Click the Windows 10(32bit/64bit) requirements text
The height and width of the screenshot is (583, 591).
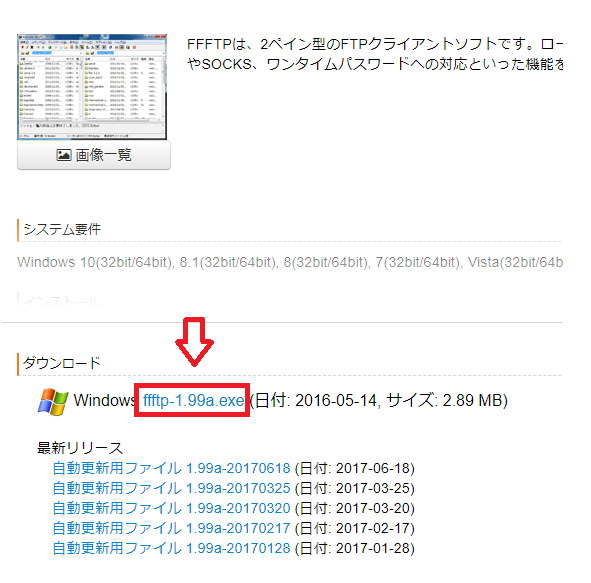coord(290,262)
